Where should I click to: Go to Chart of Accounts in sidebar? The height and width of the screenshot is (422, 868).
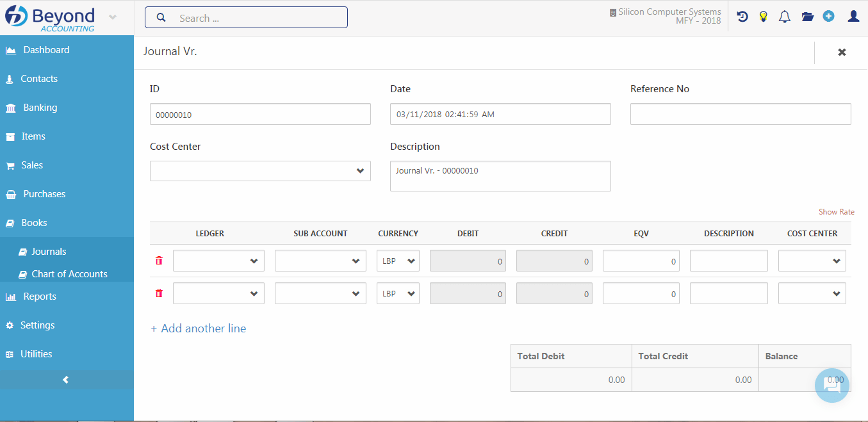(x=69, y=274)
